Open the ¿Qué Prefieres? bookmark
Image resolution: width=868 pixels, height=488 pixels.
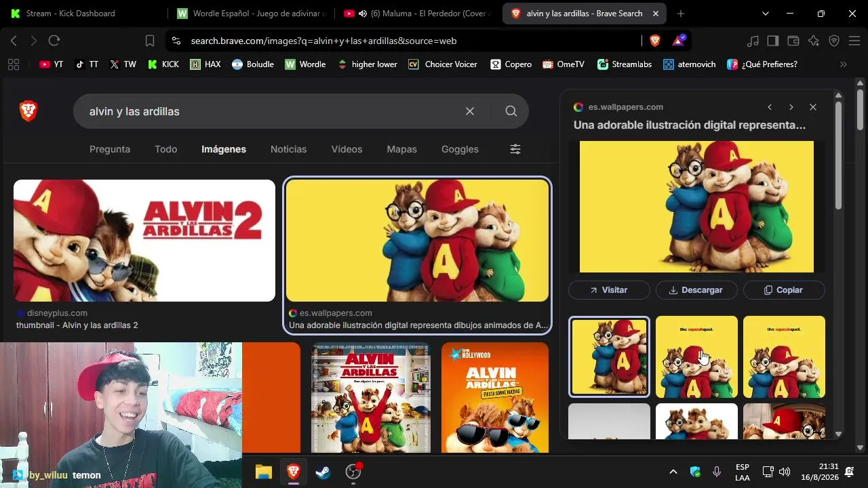[762, 64]
